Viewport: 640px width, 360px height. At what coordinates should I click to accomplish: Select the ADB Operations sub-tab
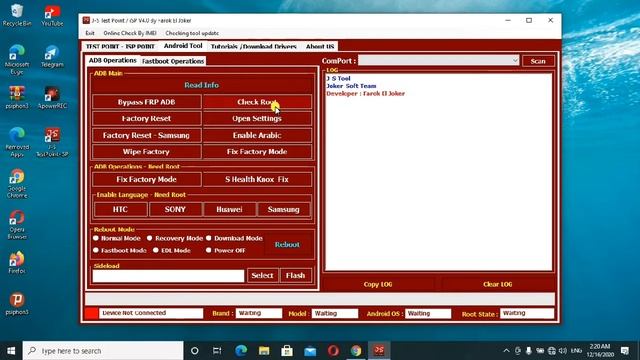(x=113, y=60)
